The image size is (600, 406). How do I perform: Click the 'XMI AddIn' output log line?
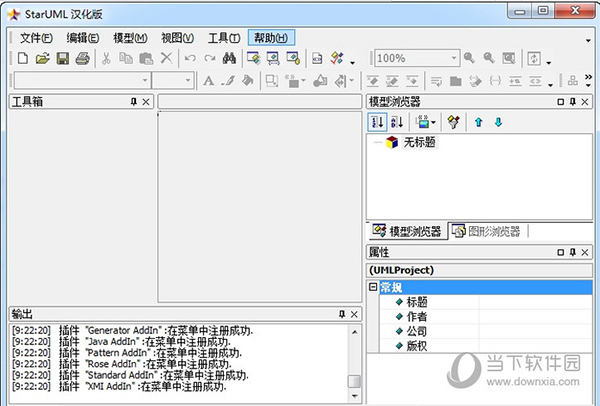119,386
